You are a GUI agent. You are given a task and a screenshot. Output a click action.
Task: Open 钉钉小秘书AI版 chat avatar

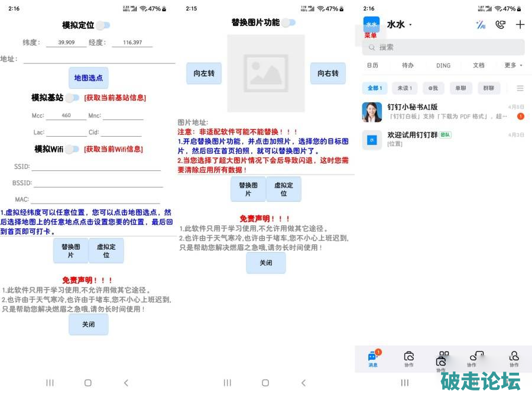(372, 112)
